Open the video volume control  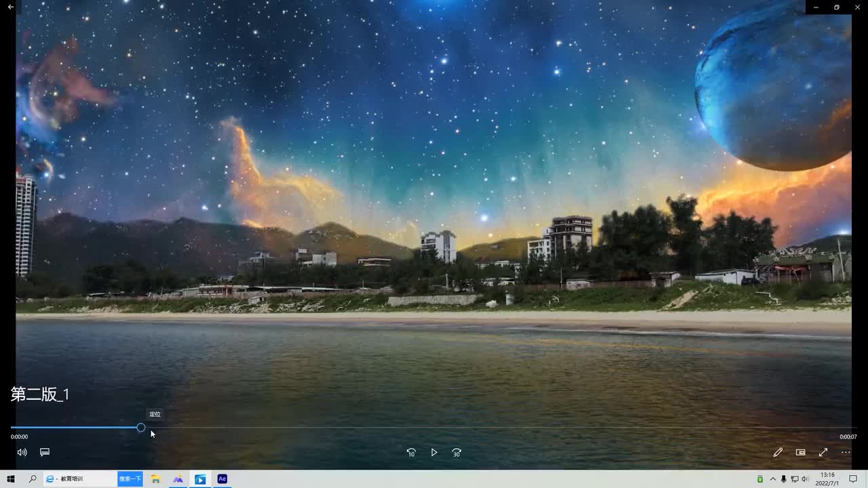pyautogui.click(x=22, y=452)
